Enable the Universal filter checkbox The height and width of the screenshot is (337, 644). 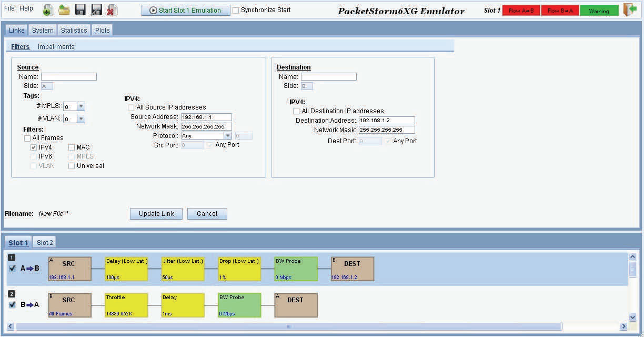coord(72,166)
